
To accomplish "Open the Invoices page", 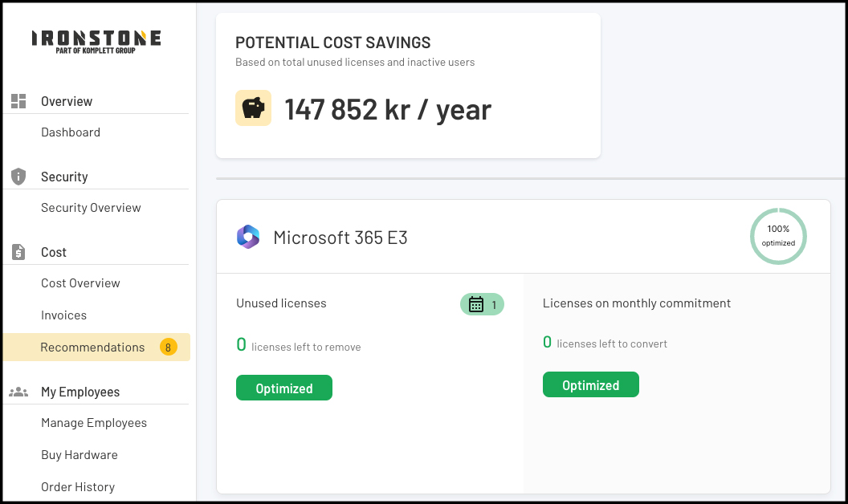I will point(63,315).
